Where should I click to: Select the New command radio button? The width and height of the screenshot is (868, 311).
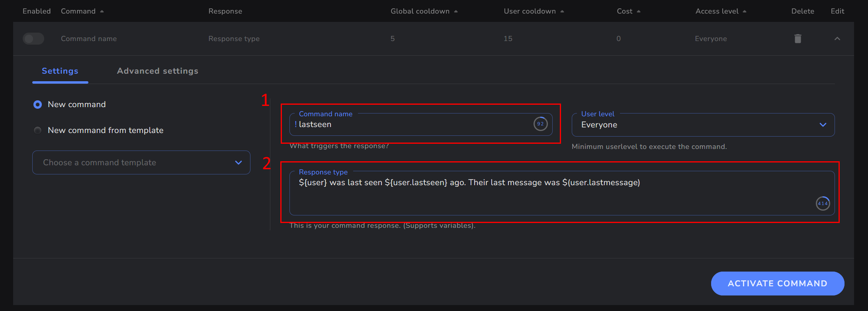tap(38, 104)
